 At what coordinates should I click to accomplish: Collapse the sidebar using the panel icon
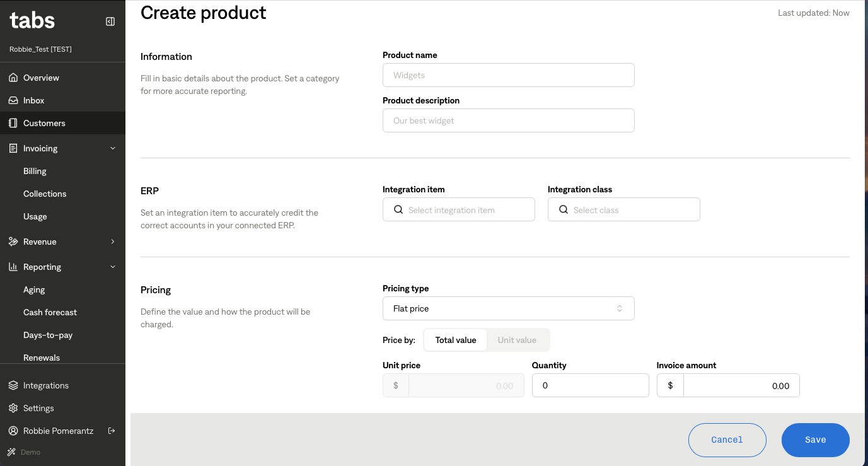[110, 21]
